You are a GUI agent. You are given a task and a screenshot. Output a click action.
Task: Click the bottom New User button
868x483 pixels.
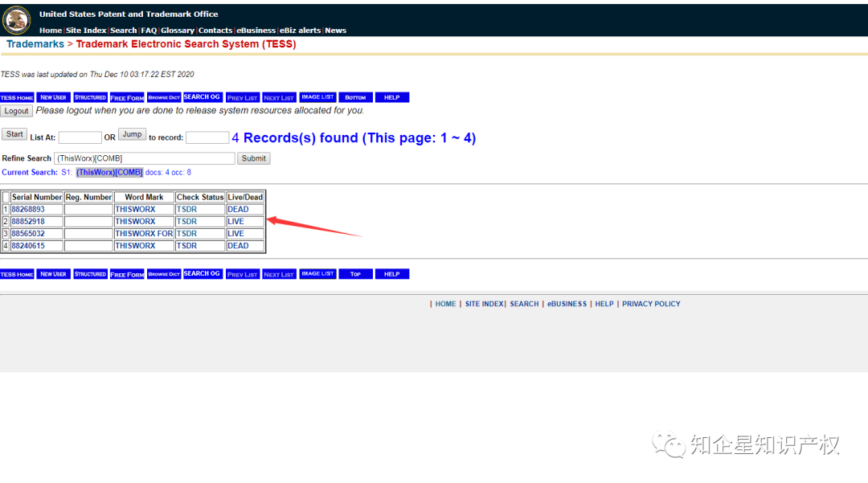(x=53, y=274)
